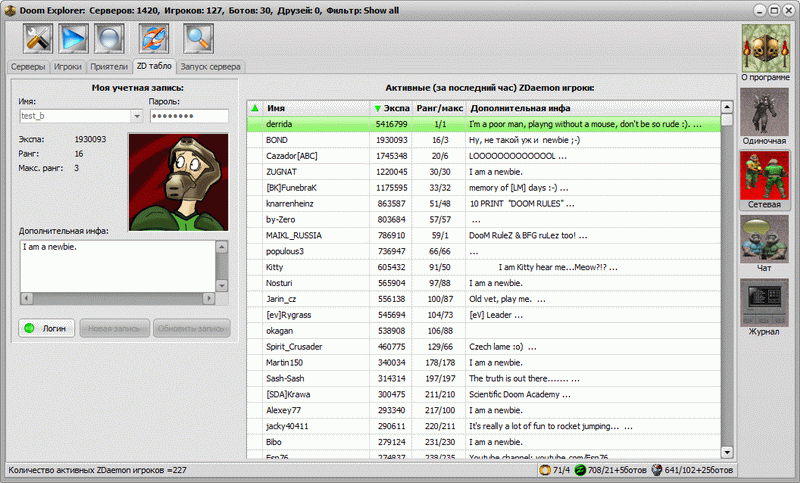Switch to the Серверы tab
800x483 pixels.
point(28,67)
